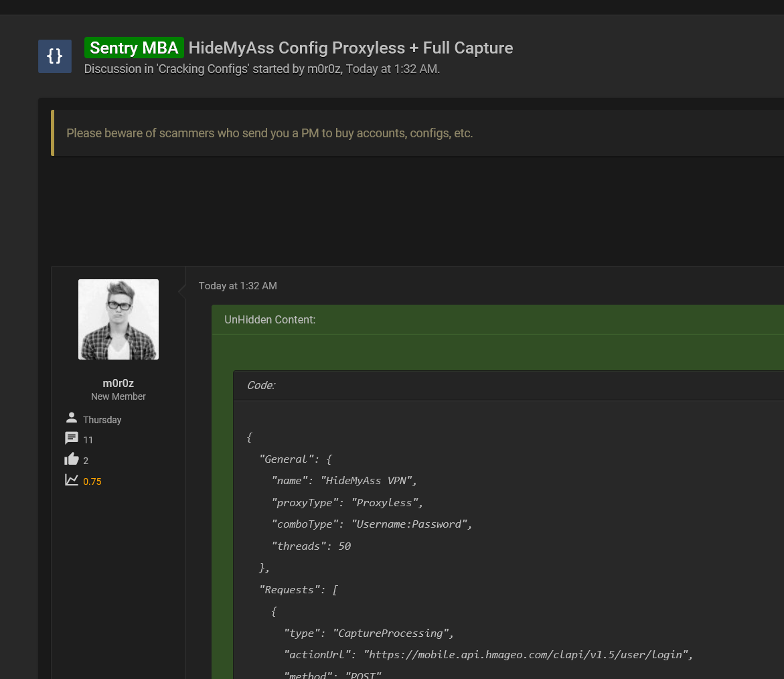The height and width of the screenshot is (679, 784).
Task: Click thread start time Today at 1:32 AM
Action: click(x=392, y=69)
